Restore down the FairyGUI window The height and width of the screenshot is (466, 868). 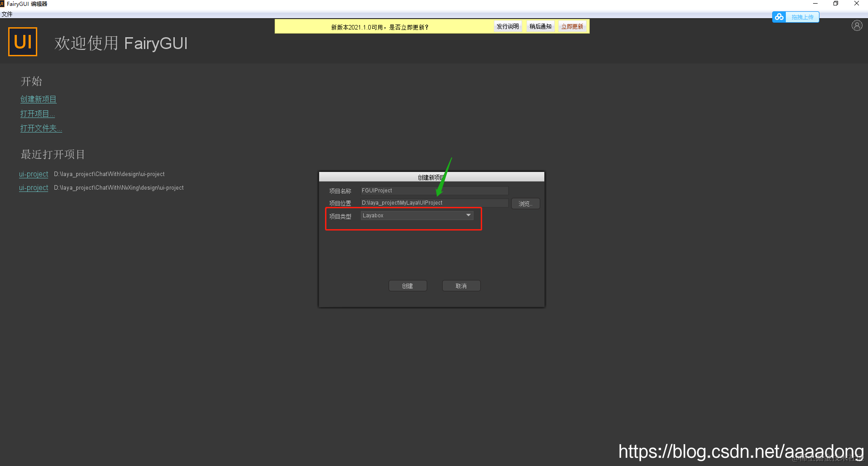(836, 4)
